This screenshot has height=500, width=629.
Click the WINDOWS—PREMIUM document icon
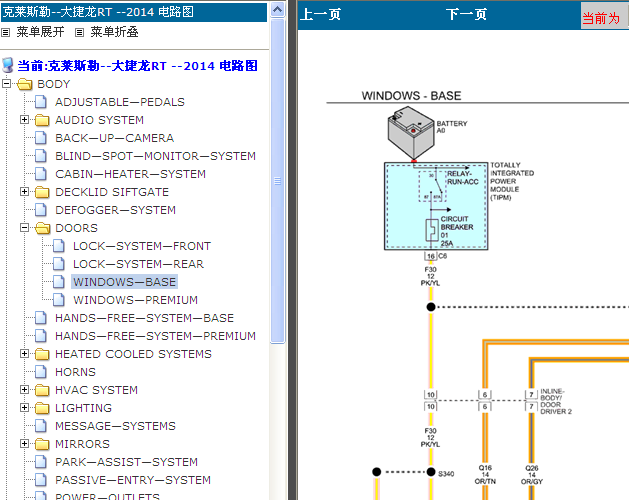59,300
